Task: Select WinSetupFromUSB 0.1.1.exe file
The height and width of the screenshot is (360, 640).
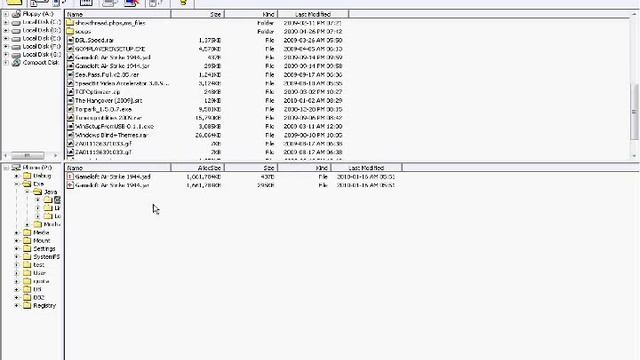Action: coord(114,126)
